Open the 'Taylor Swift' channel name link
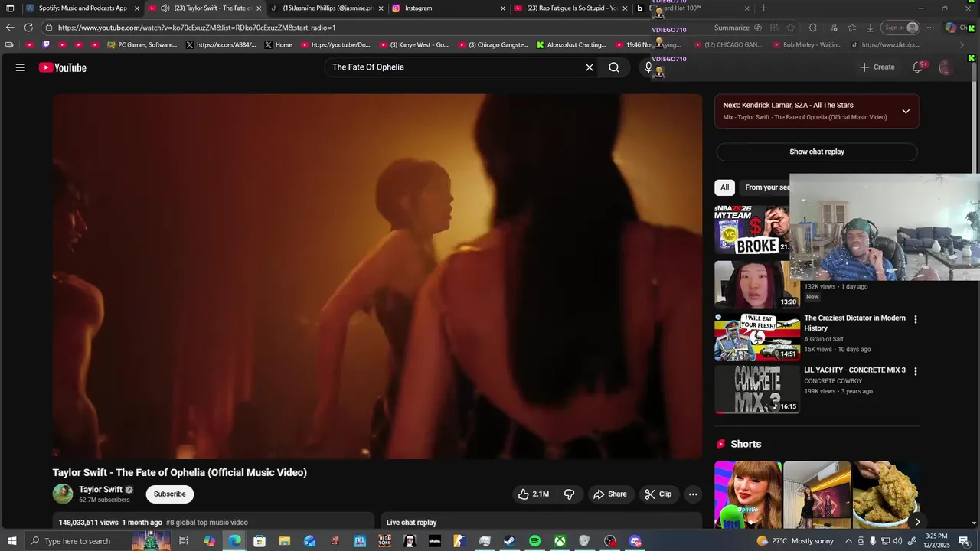The height and width of the screenshot is (551, 980). pyautogui.click(x=100, y=490)
